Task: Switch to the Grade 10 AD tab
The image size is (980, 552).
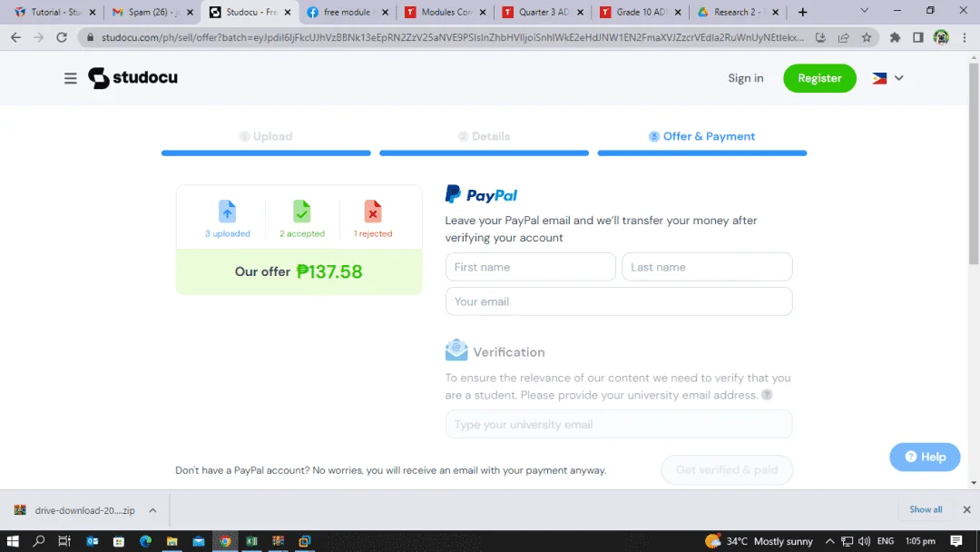Action: point(640,12)
